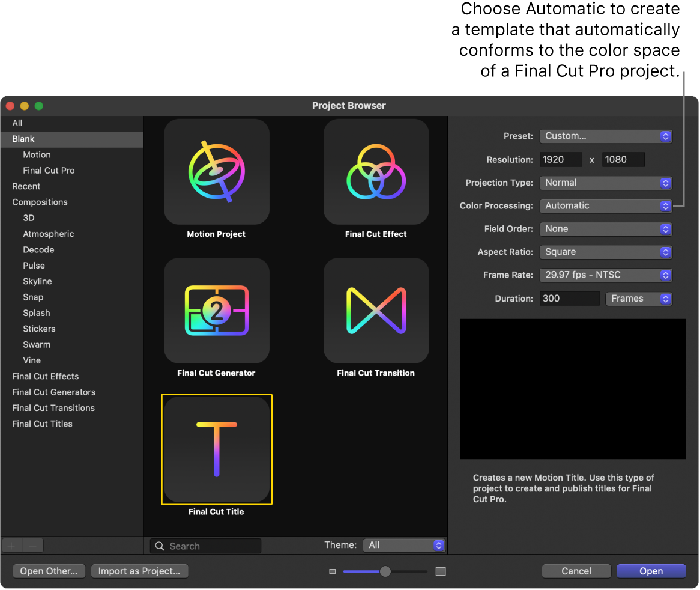Click the magnifying glass in the Search field
This screenshot has height=590, width=700.
[159, 546]
